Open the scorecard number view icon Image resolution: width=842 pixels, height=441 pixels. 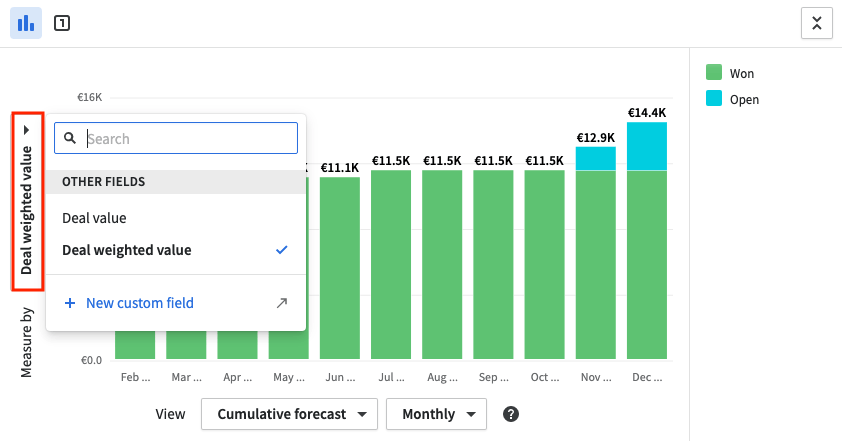pos(62,23)
